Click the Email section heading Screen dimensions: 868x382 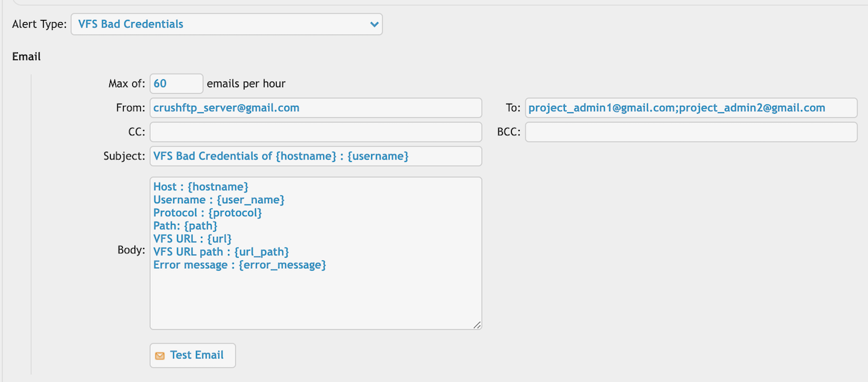[26, 57]
